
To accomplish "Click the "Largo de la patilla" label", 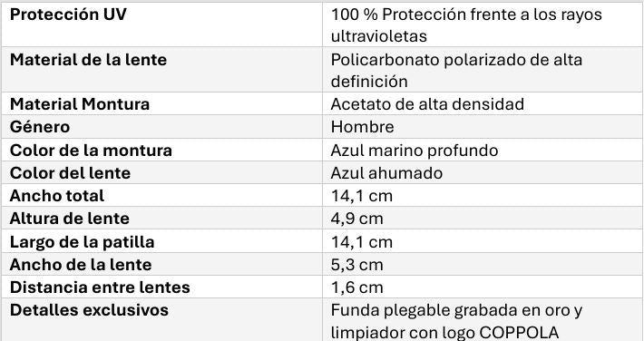I will point(83,242).
